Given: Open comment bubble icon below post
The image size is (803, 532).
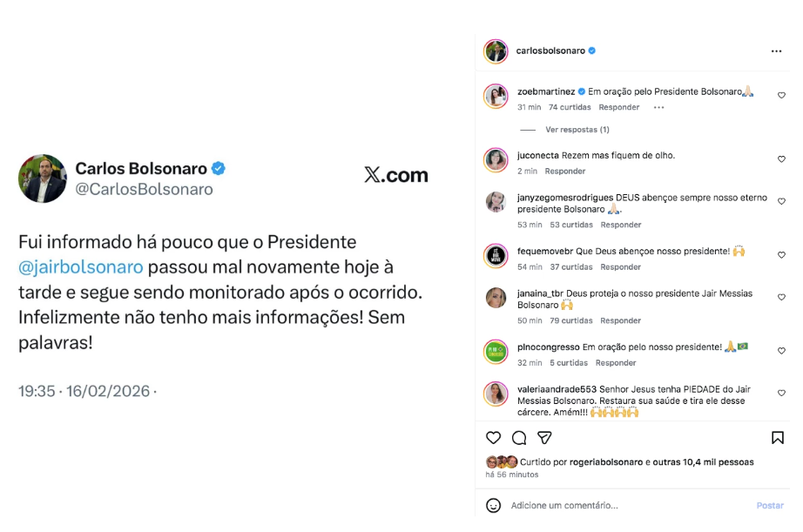Looking at the screenshot, I should pyautogui.click(x=519, y=438).
